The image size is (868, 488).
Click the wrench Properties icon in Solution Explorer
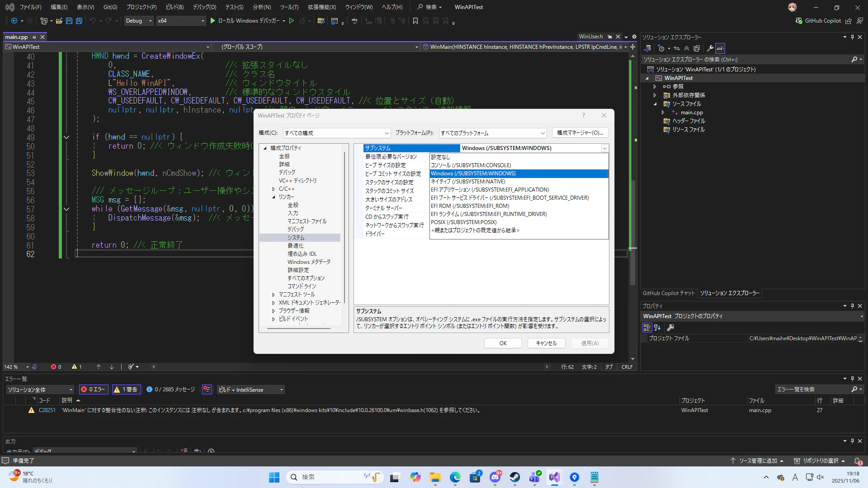[x=710, y=48]
